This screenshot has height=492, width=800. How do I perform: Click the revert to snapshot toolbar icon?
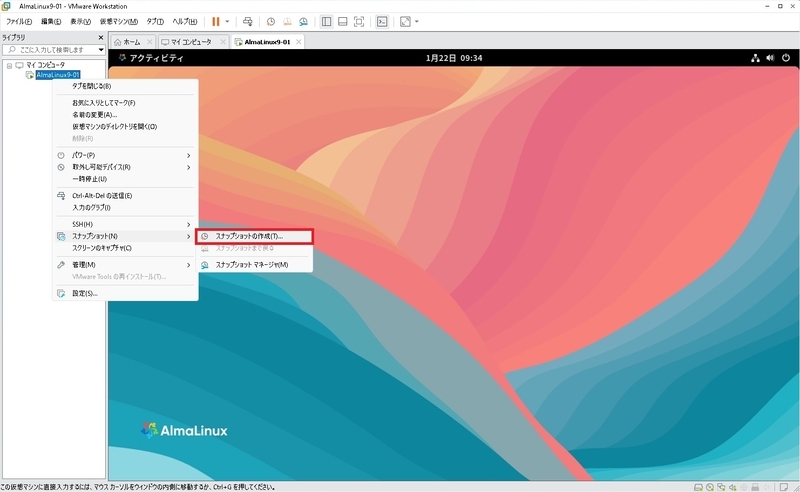click(287, 21)
